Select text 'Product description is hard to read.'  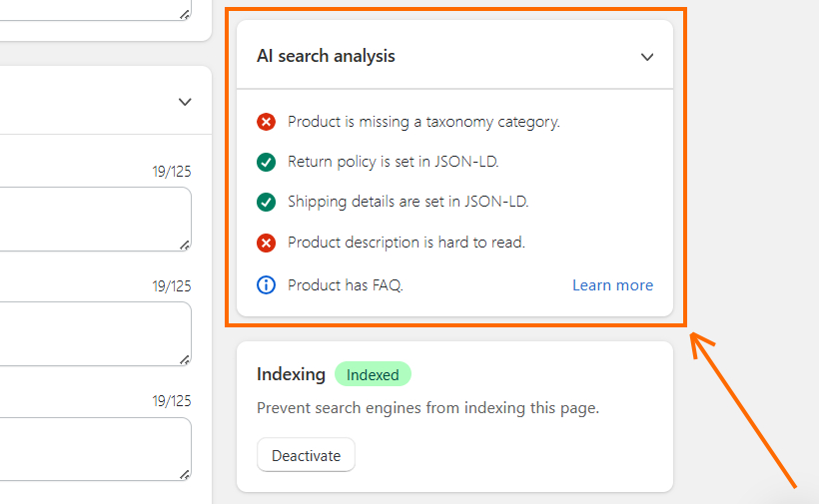(407, 243)
